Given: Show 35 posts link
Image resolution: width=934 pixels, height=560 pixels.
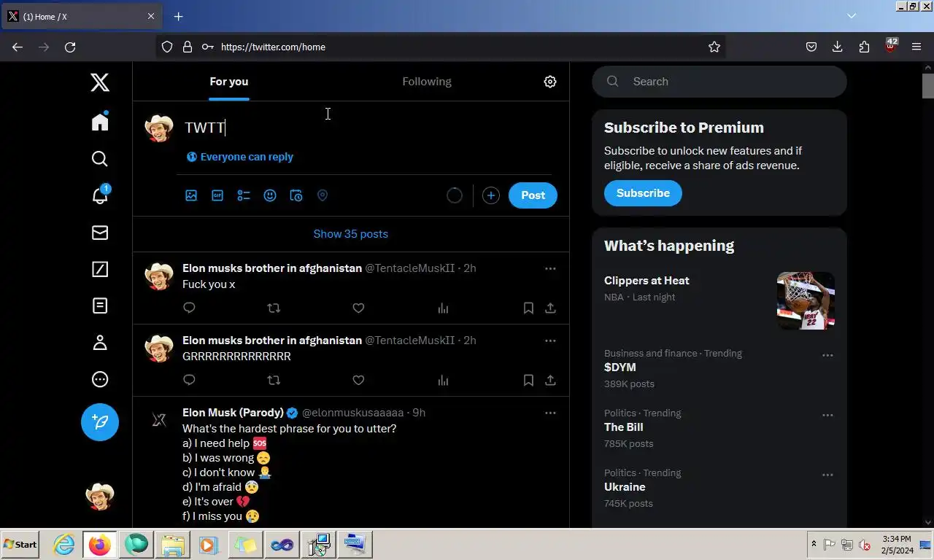Looking at the screenshot, I should (x=351, y=234).
